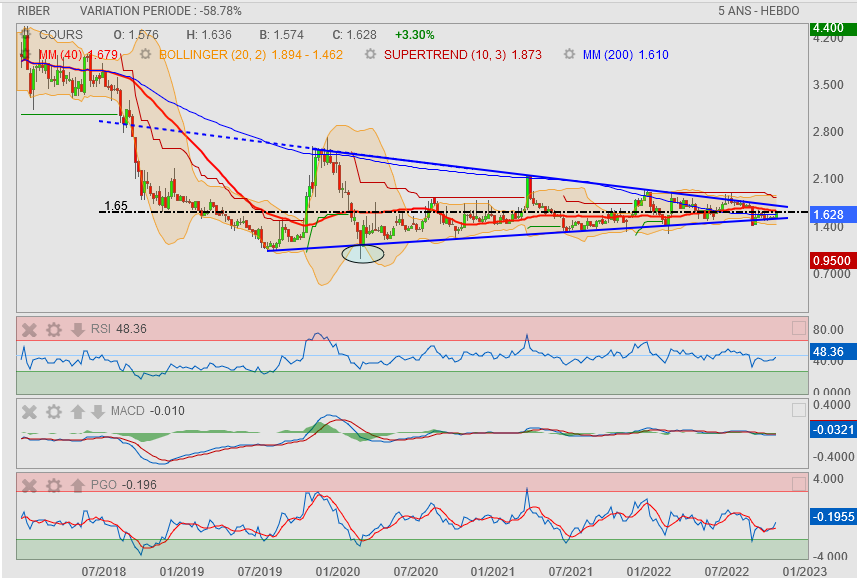The image size is (857, 578).
Task: Click the '2.800' price axis label
Action: click(829, 132)
